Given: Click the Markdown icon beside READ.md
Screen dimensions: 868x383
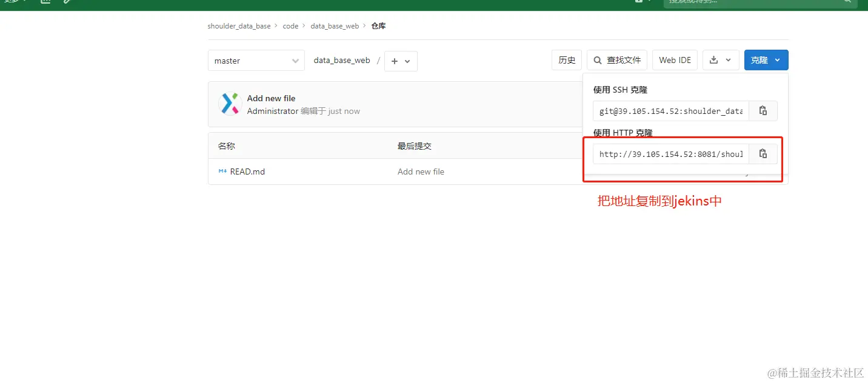Looking at the screenshot, I should tap(222, 172).
